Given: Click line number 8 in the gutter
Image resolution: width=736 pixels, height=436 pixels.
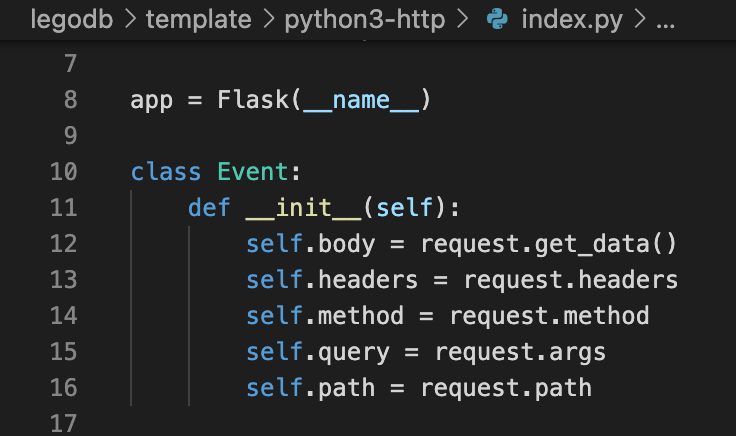Looking at the screenshot, I should [69, 100].
